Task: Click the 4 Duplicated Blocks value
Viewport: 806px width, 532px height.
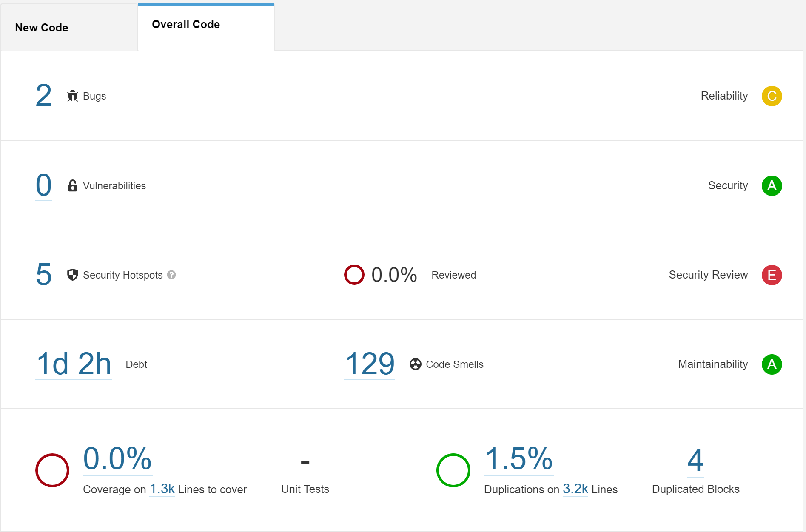Action: pos(695,460)
